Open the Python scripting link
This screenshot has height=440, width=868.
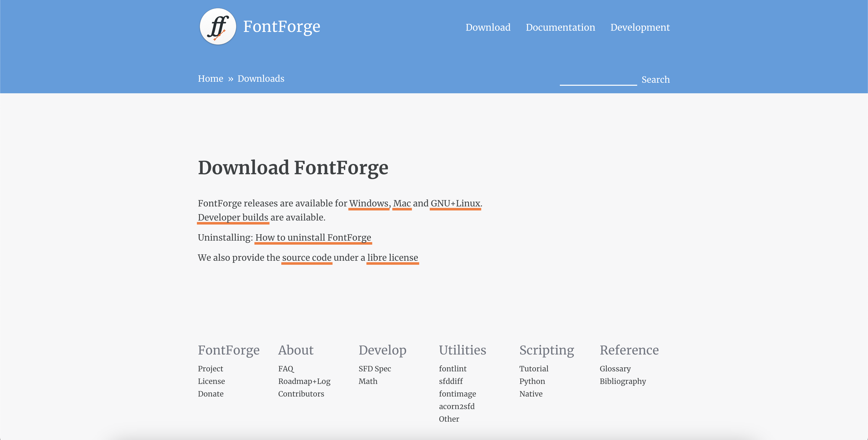tap(532, 381)
